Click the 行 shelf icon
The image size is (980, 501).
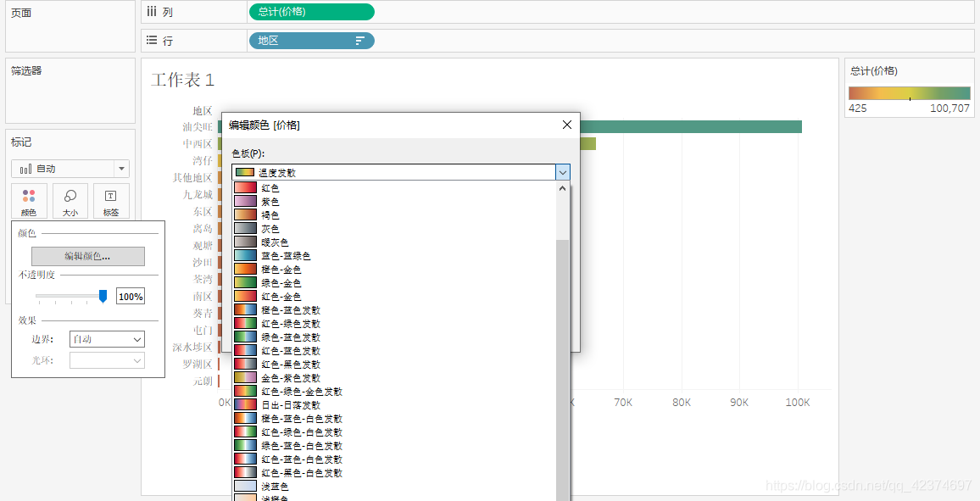pyautogui.click(x=152, y=41)
